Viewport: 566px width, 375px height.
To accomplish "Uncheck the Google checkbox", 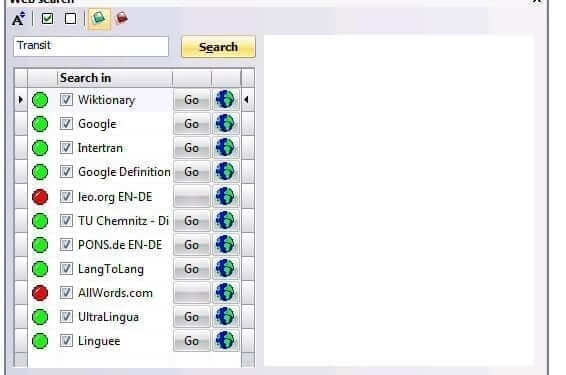I will [66, 123].
